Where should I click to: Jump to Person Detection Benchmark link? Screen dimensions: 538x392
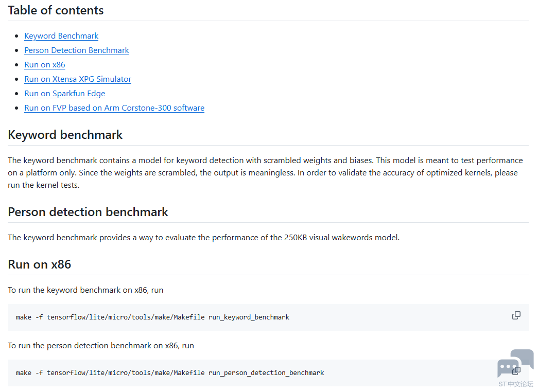click(x=77, y=50)
